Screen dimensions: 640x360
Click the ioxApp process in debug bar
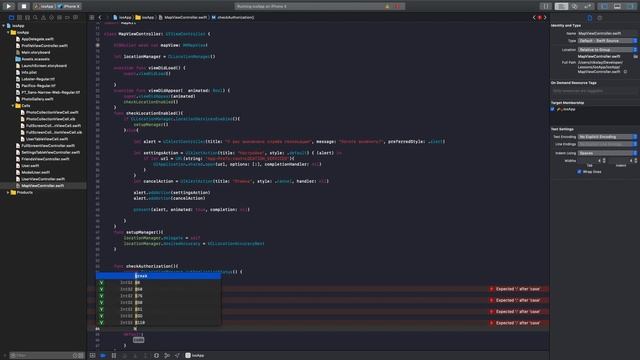click(195, 356)
